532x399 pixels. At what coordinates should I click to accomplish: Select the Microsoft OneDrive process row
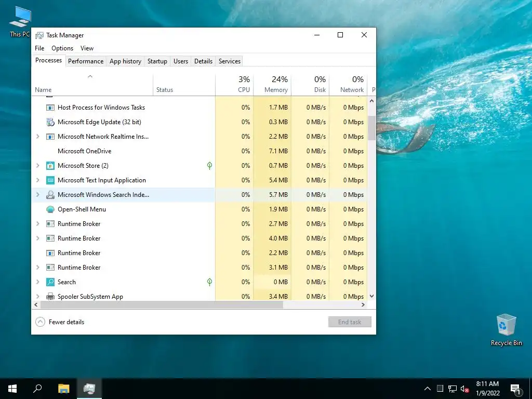pyautogui.click(x=199, y=151)
